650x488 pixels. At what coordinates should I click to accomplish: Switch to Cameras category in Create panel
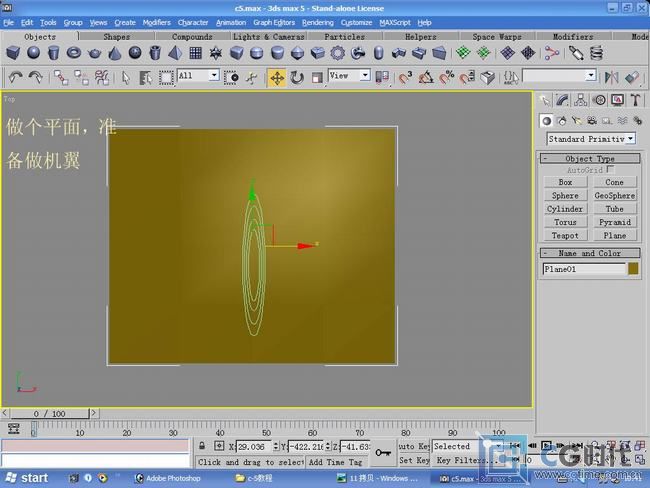592,121
